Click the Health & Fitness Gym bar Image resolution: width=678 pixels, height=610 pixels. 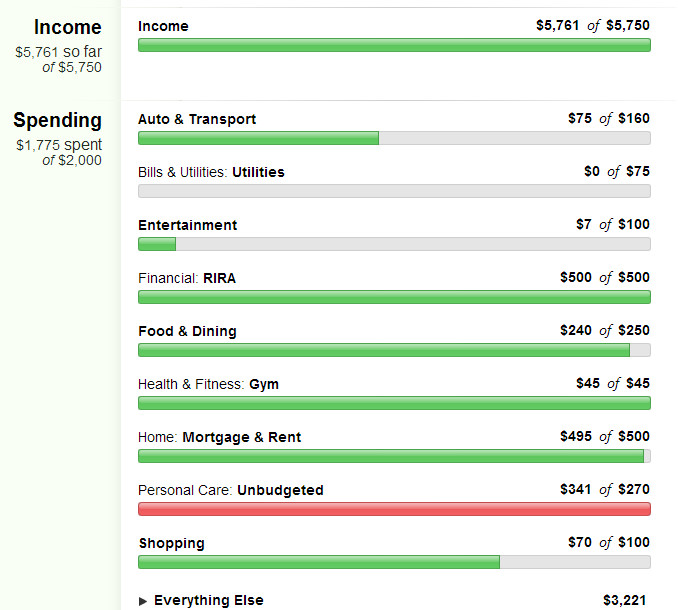tap(394, 403)
